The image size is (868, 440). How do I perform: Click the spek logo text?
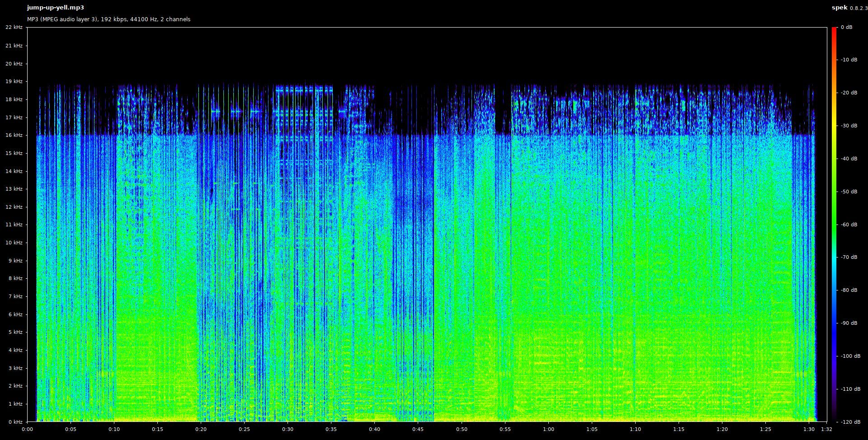[x=840, y=8]
